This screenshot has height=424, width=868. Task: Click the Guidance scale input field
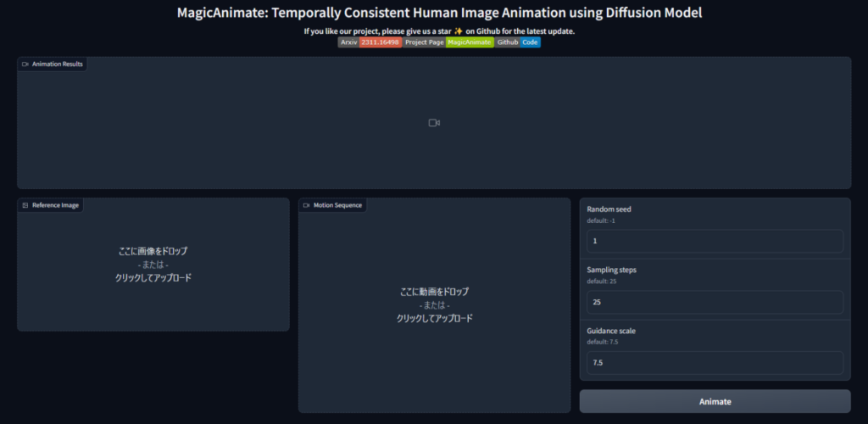715,363
